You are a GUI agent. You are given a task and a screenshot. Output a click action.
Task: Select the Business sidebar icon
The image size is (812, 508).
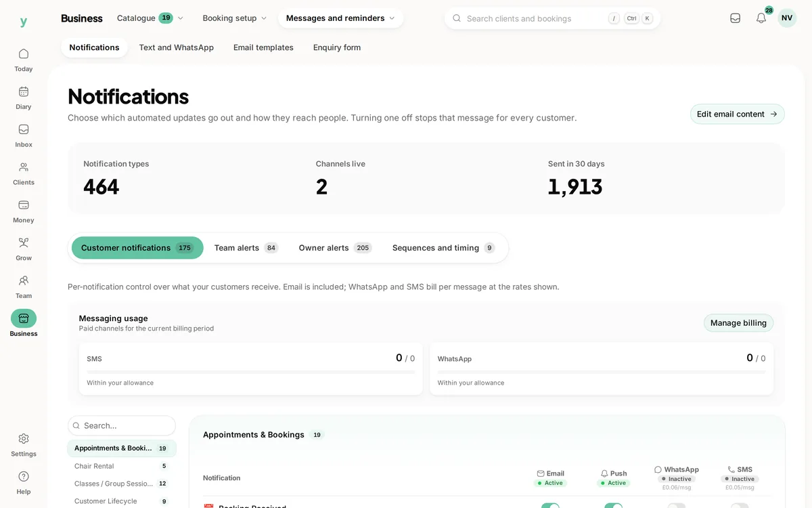24,318
